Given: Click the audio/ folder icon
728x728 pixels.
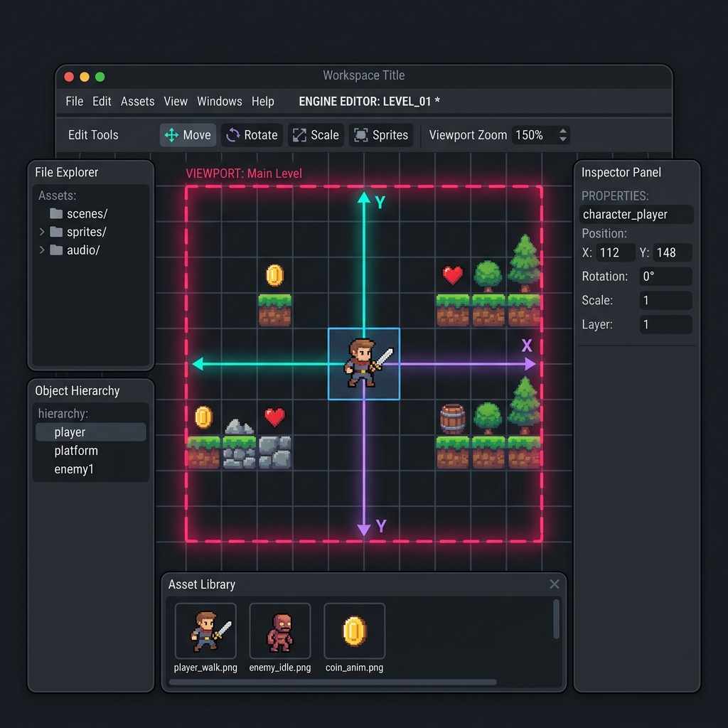Looking at the screenshot, I should click(56, 250).
